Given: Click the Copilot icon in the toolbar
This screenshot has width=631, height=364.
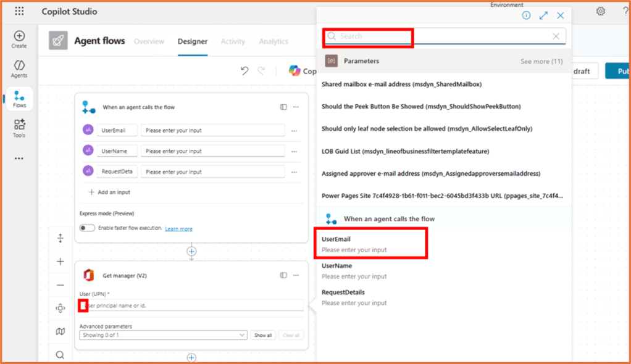Looking at the screenshot, I should tap(296, 70).
